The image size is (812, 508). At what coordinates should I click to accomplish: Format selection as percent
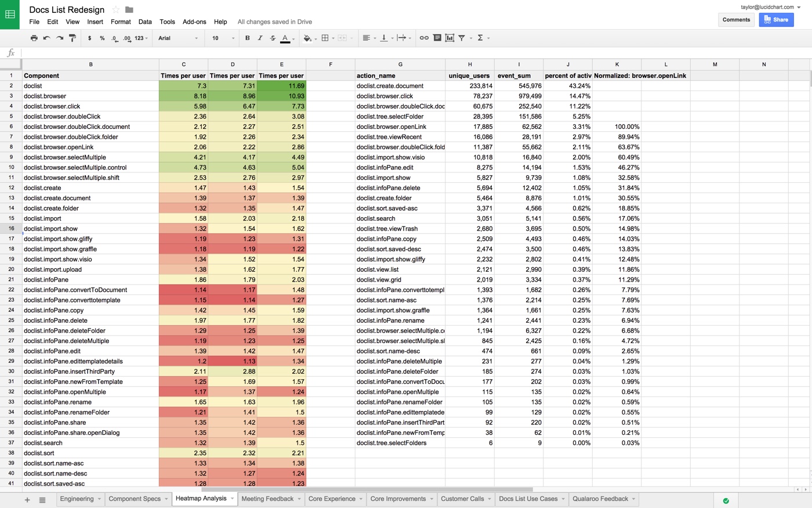tap(101, 38)
